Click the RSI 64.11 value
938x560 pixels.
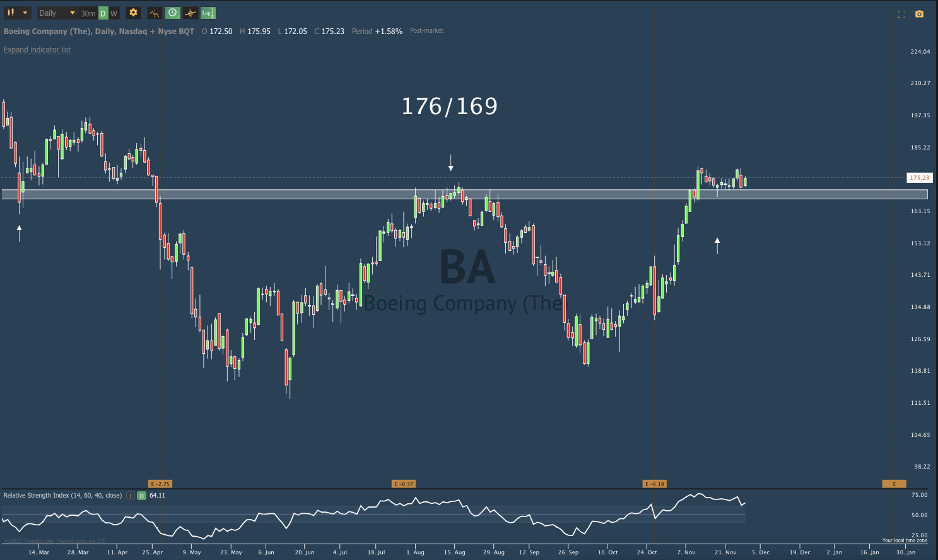(x=157, y=496)
